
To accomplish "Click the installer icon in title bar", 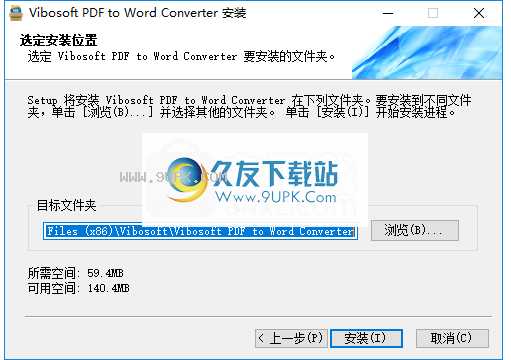I will point(16,13).
